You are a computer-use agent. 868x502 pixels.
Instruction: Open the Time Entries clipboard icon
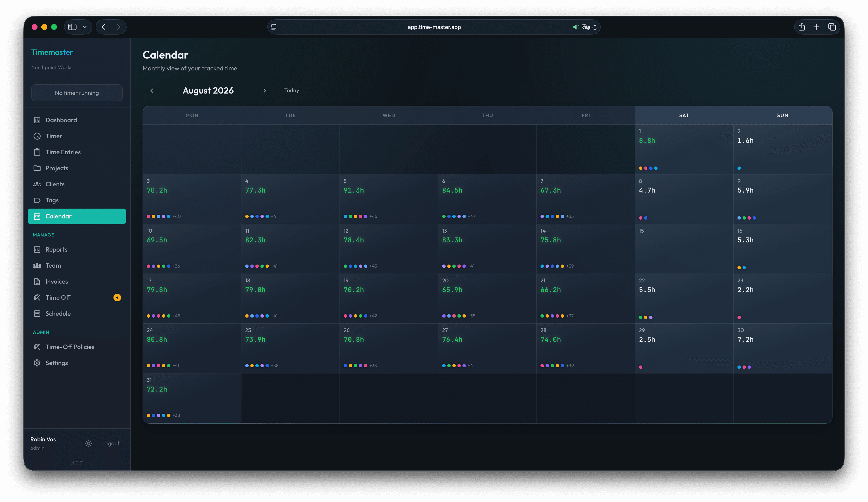tap(37, 152)
